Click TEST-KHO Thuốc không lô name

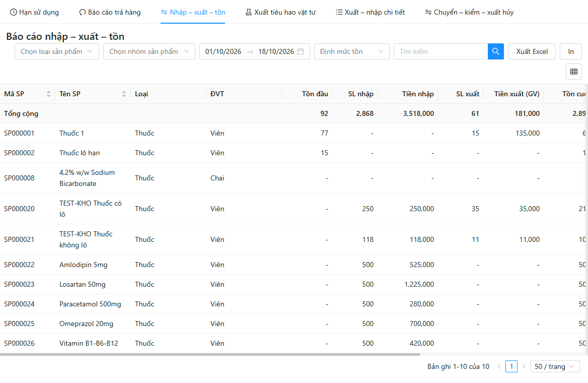pos(86,239)
